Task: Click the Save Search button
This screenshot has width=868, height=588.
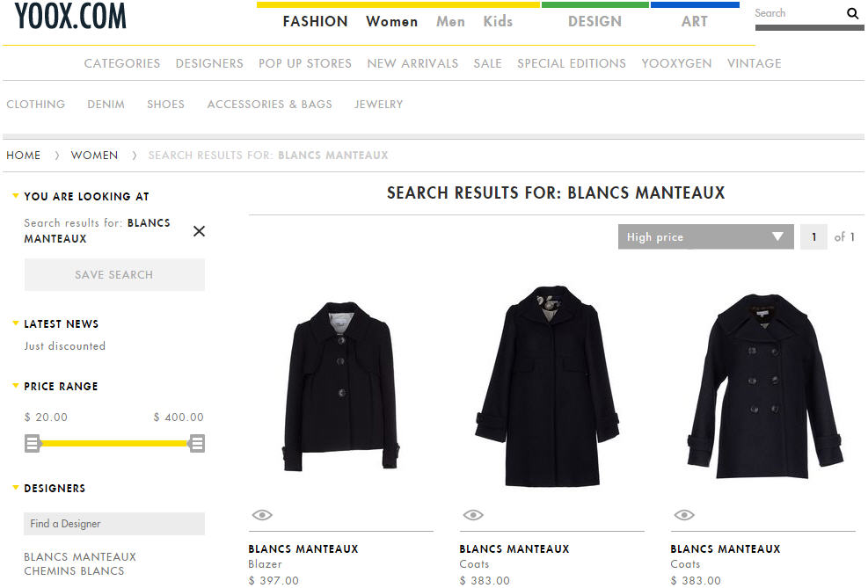Action: [114, 275]
